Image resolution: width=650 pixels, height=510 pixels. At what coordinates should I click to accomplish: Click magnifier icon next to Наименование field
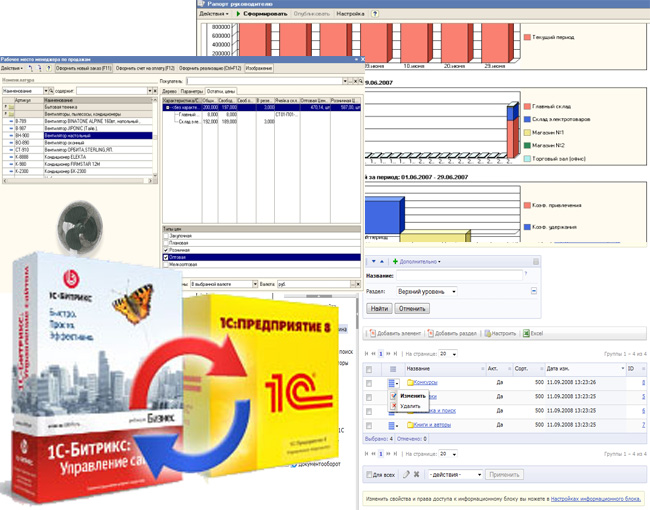pos(51,91)
